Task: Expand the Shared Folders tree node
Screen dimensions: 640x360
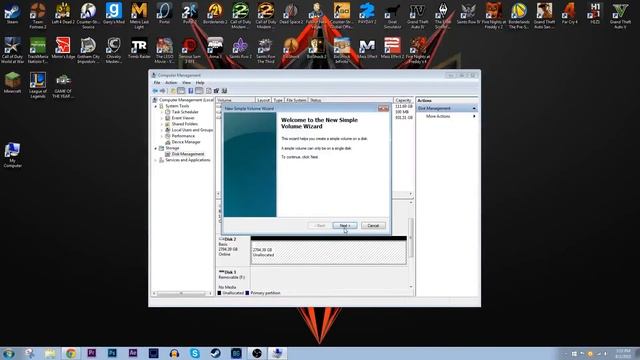Action: (162, 124)
